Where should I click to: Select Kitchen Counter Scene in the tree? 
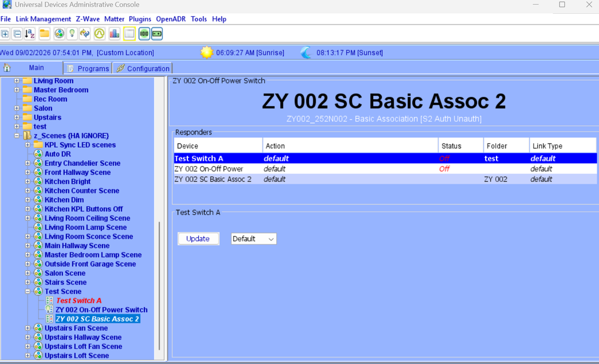[x=81, y=190]
